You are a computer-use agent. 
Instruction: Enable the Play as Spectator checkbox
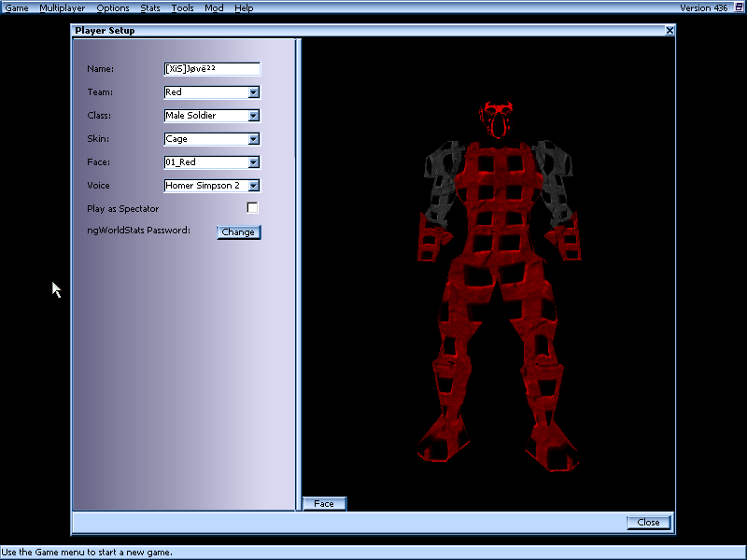[252, 208]
